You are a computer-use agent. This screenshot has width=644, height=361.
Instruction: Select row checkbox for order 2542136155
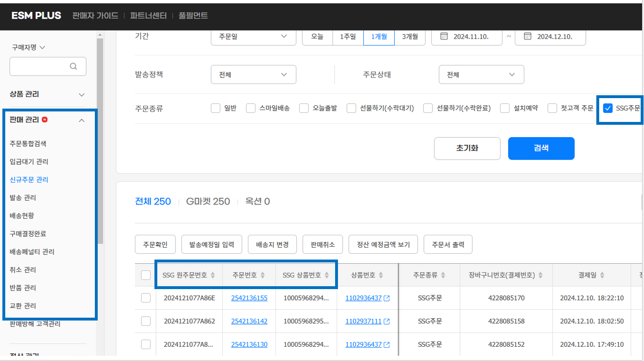tap(146, 298)
